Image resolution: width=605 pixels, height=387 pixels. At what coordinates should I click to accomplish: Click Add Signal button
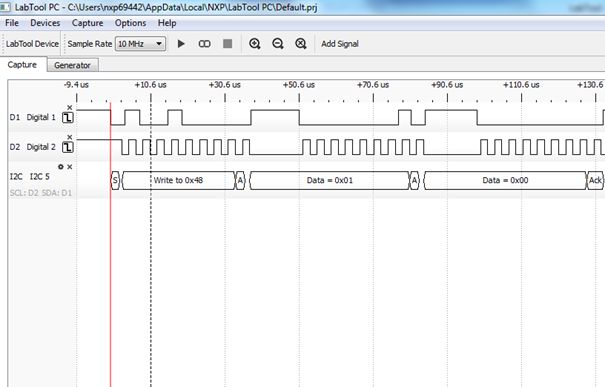[x=340, y=44]
